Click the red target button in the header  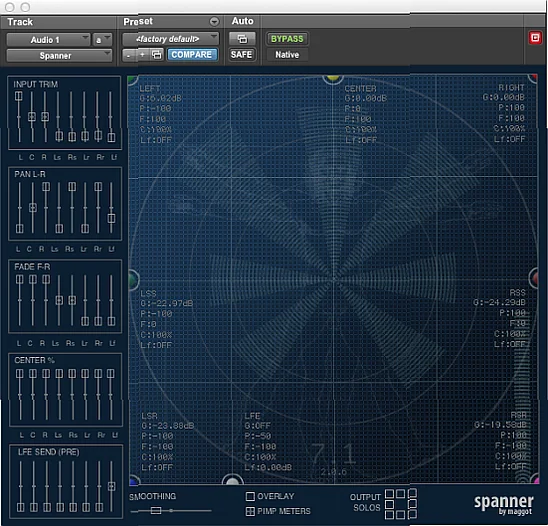(535, 38)
